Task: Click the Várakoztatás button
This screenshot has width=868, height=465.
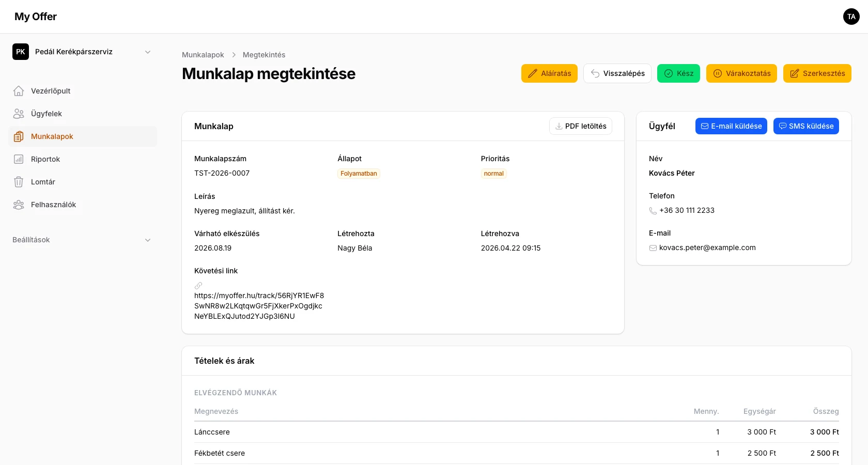Action: pyautogui.click(x=741, y=73)
